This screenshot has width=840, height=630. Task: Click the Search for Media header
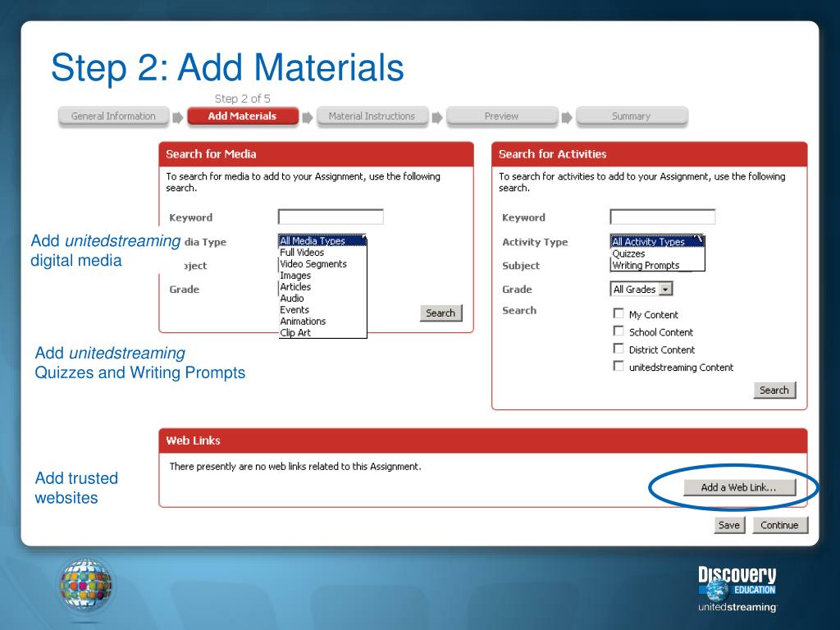[x=316, y=154]
